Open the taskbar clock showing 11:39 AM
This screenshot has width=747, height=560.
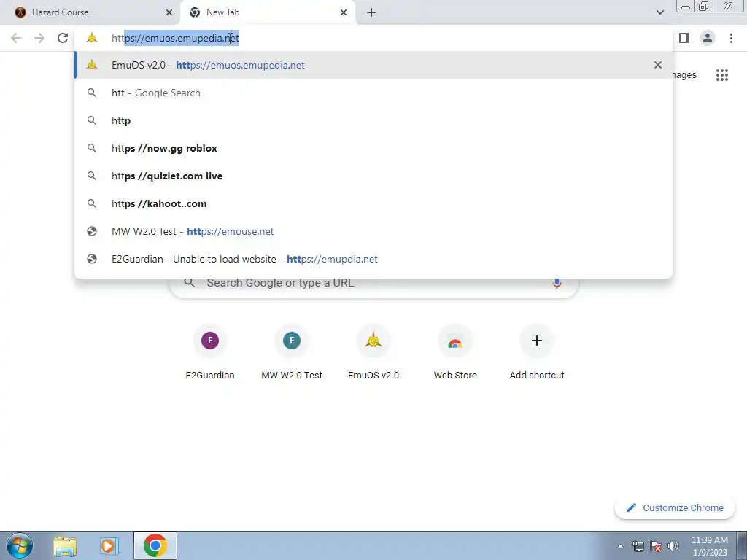point(709,546)
